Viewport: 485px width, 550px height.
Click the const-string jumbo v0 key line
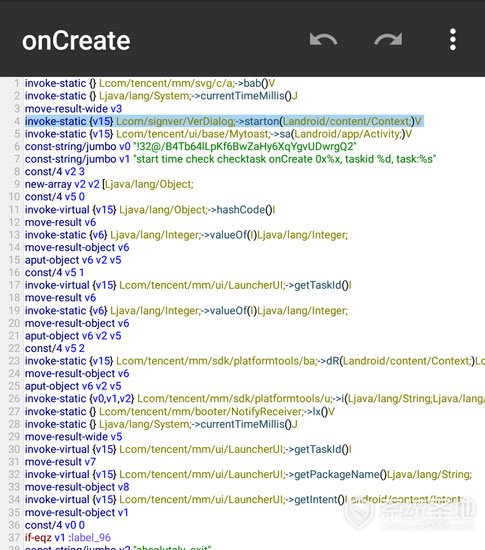point(191,147)
